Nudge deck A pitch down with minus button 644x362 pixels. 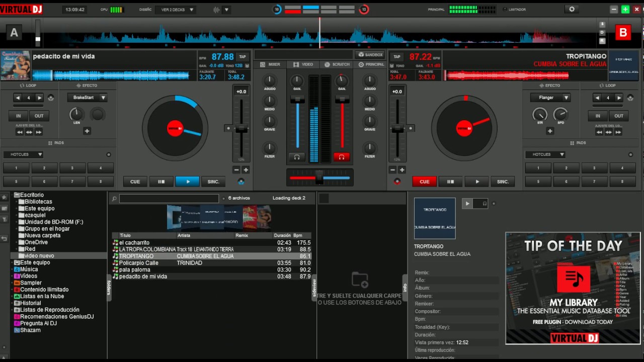click(x=236, y=170)
